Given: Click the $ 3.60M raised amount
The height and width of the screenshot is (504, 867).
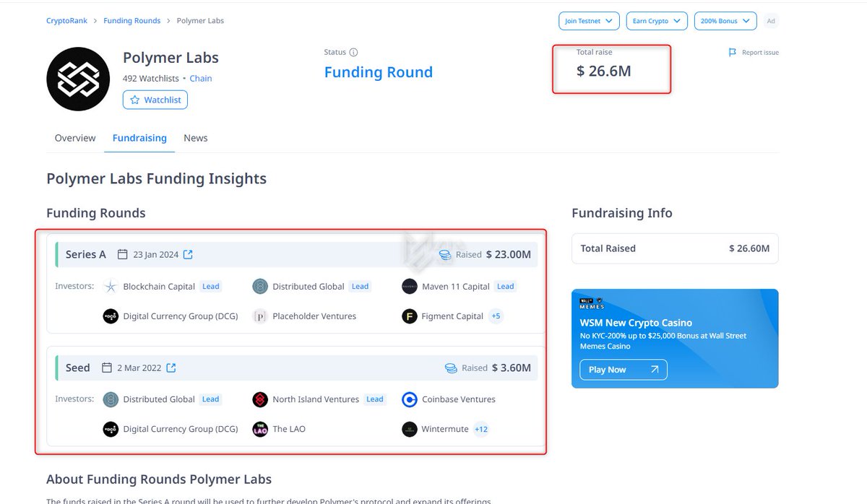Looking at the screenshot, I should (512, 368).
